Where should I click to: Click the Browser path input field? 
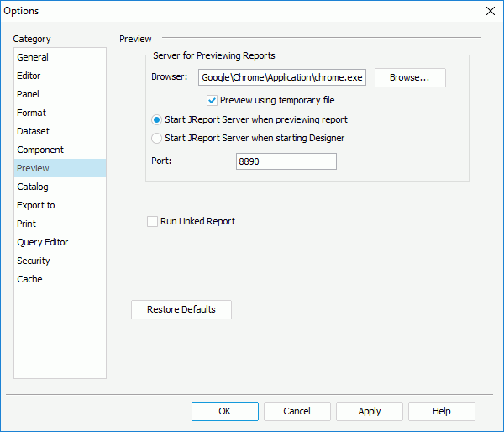pyautogui.click(x=282, y=77)
